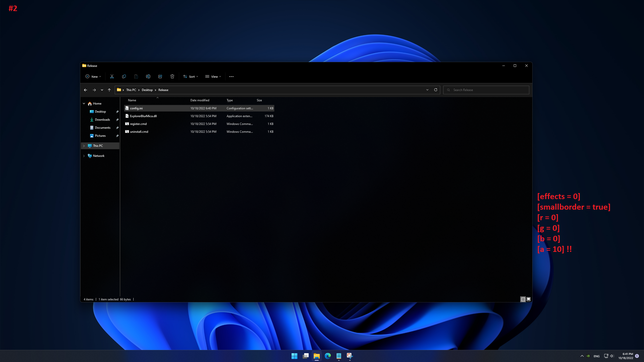Show hidden system tray icons
Viewport: 644px width, 362px height.
582,356
